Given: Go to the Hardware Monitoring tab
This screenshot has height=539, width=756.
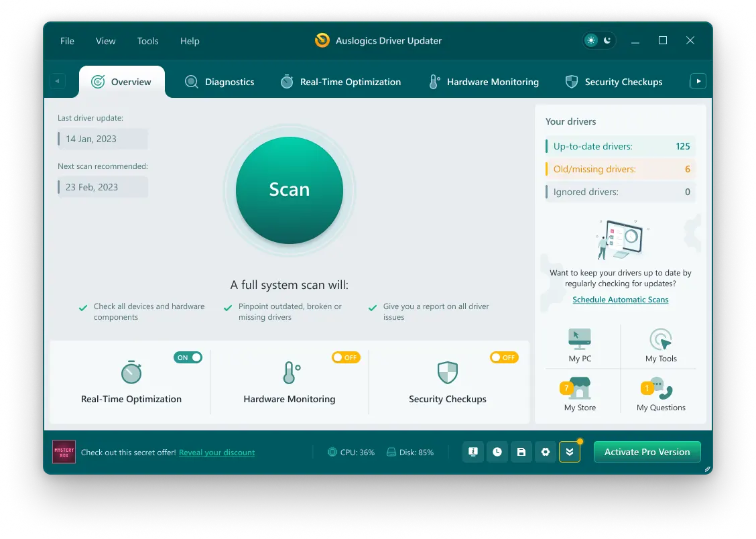Looking at the screenshot, I should (x=484, y=82).
